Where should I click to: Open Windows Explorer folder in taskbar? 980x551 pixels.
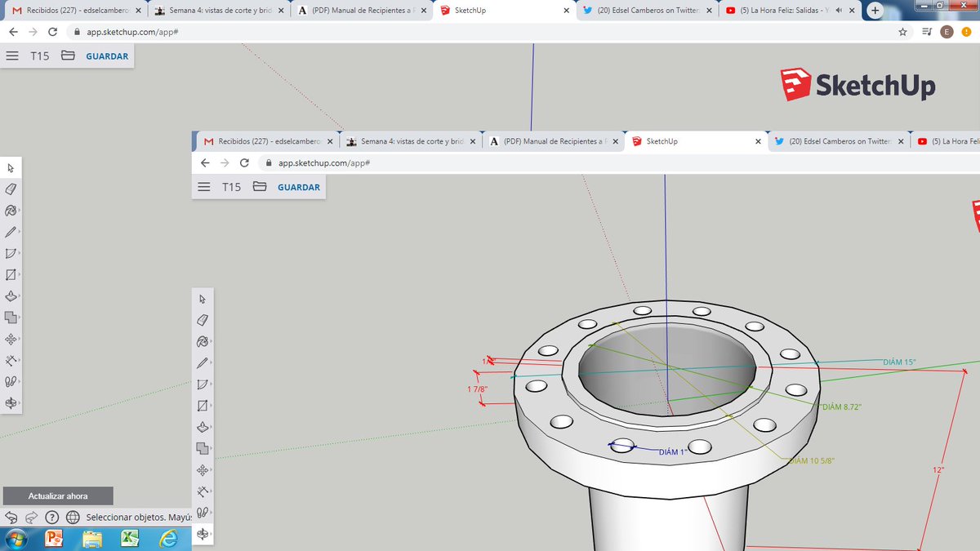pyautogui.click(x=92, y=539)
